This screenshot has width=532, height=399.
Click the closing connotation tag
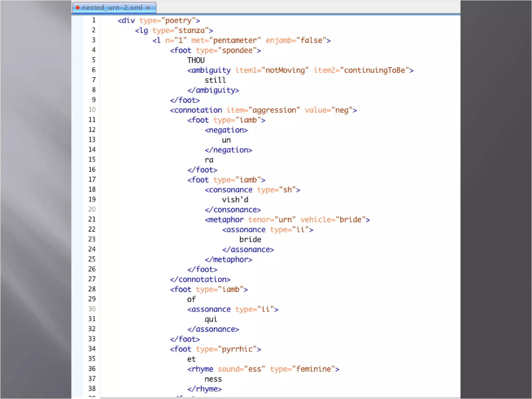[x=200, y=279]
